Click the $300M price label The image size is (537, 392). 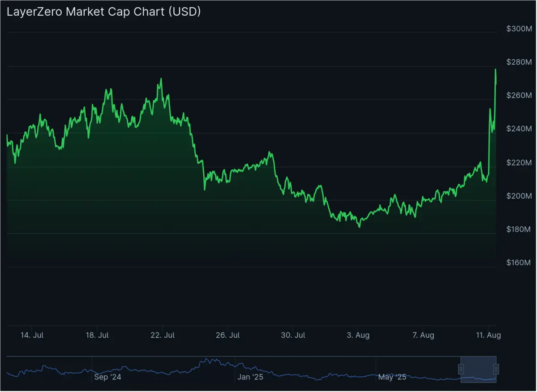point(519,28)
